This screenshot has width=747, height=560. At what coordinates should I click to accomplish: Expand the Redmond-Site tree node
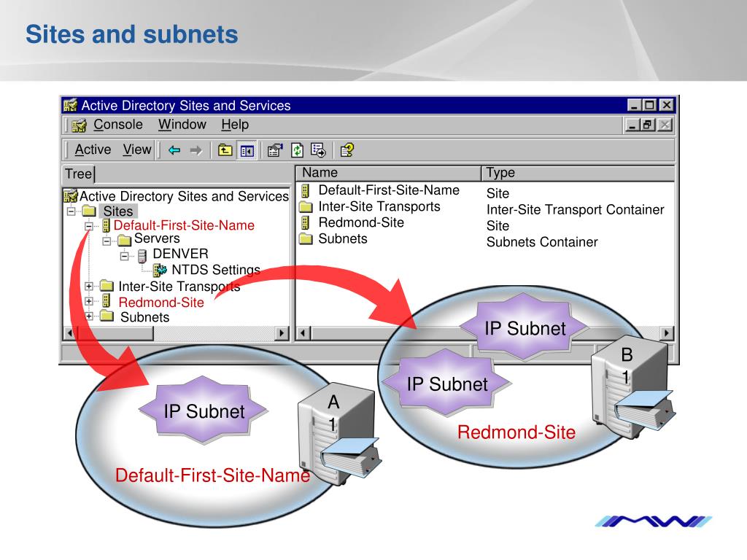tap(88, 301)
